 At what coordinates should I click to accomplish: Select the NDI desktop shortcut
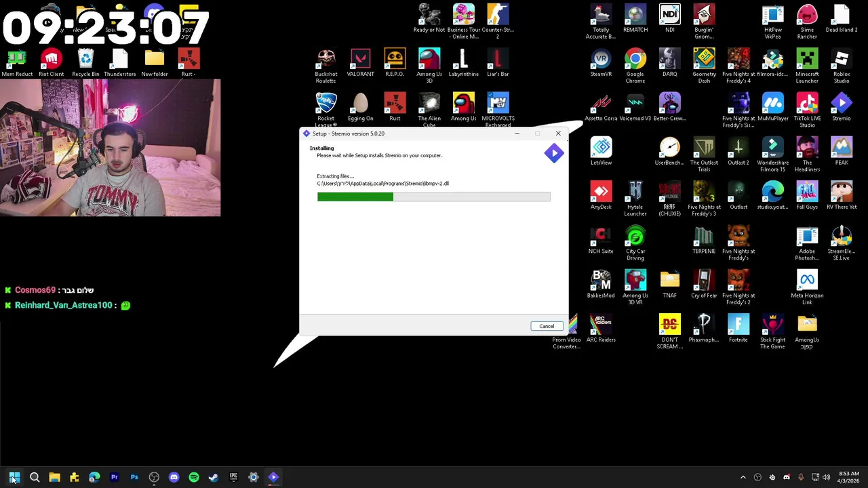click(x=670, y=18)
